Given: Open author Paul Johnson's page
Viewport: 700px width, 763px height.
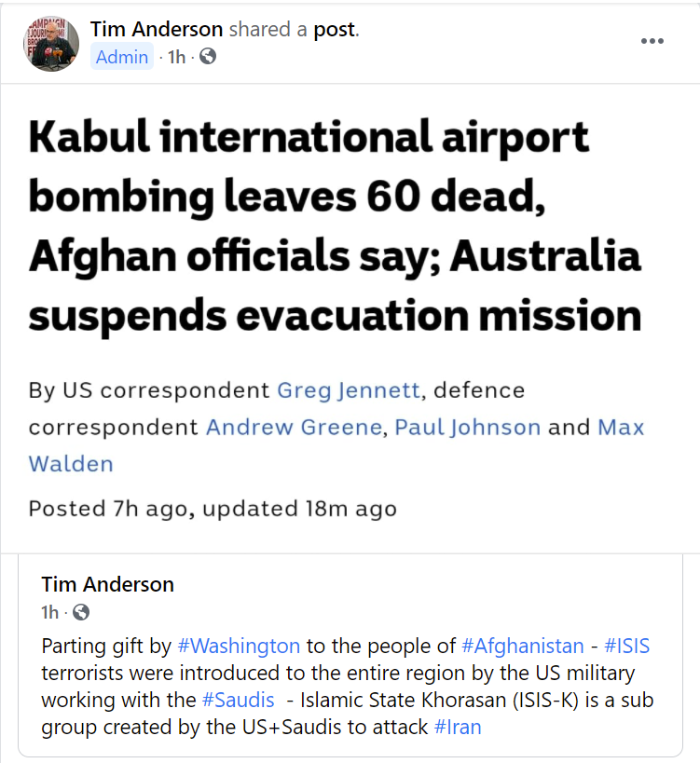Looking at the screenshot, I should point(468,427).
